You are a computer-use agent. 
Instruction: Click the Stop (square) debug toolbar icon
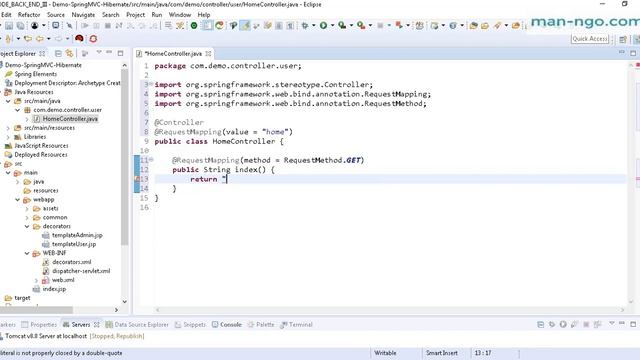(x=108, y=26)
